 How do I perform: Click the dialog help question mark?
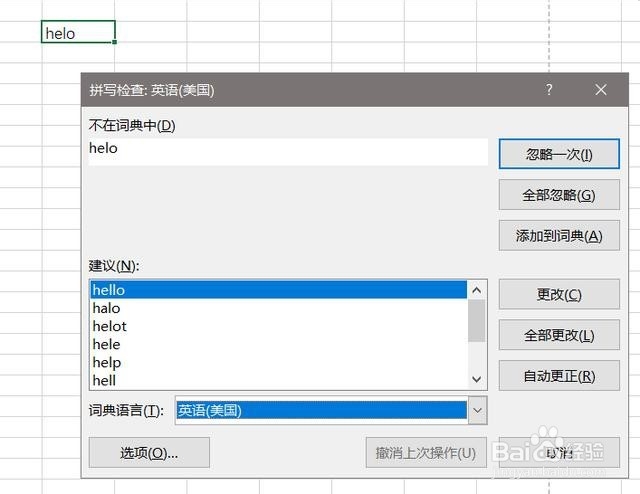549,89
